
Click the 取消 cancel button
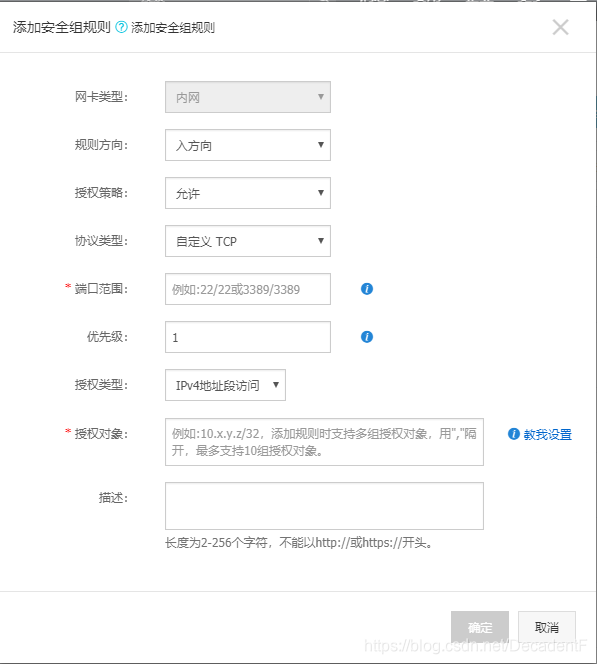point(547,627)
